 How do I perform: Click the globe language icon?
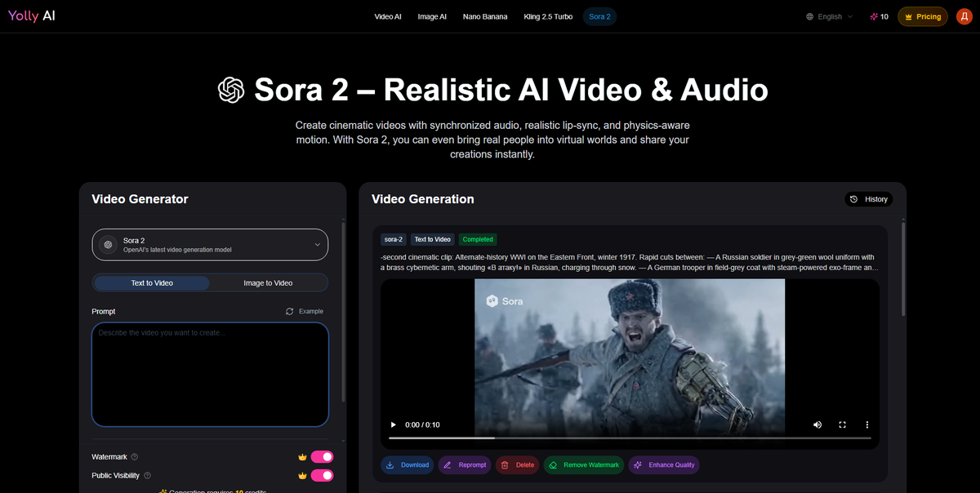click(x=810, y=16)
